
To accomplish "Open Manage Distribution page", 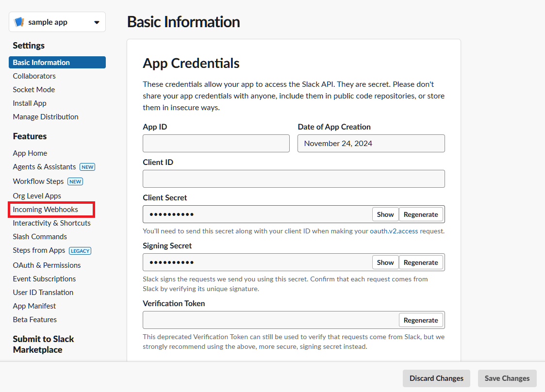I will [x=46, y=117].
